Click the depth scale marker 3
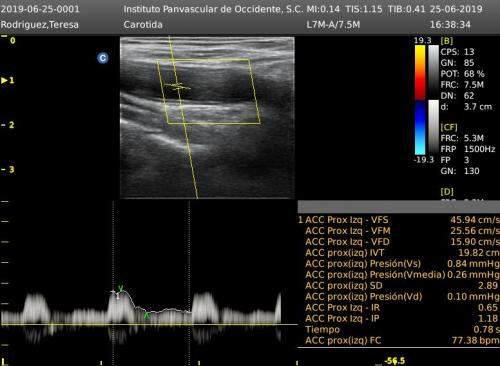 click(12, 170)
